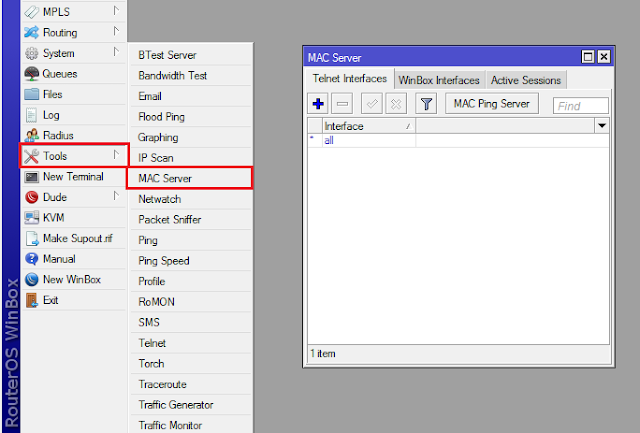Expand the MPLS submenu arrow
This screenshot has height=433, width=640.
[x=116, y=11]
